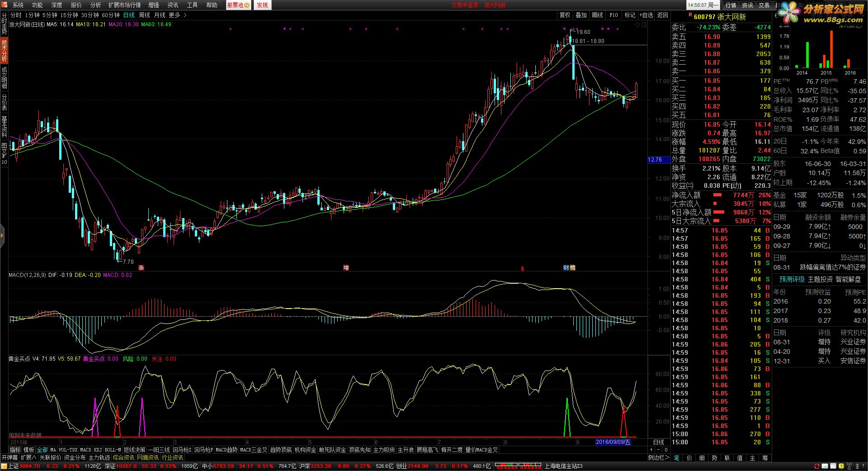Apply the BOLL-M indicator
Screen dimensions: 868x471
(x=113, y=450)
